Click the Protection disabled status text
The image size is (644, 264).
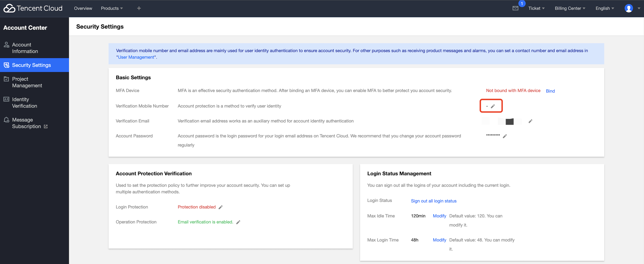pos(196,207)
